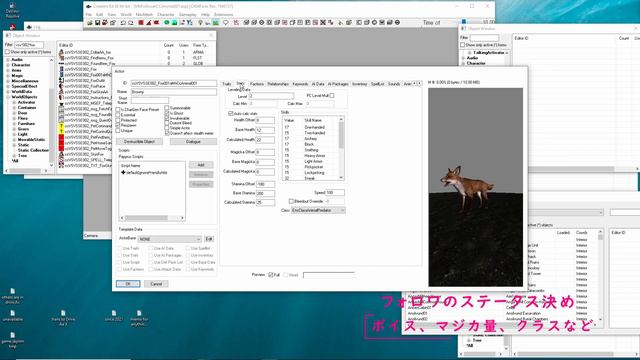The width and height of the screenshot is (640, 360).
Task: Click the Papyrus Scripts horizontal scrollbar
Action: point(151,218)
